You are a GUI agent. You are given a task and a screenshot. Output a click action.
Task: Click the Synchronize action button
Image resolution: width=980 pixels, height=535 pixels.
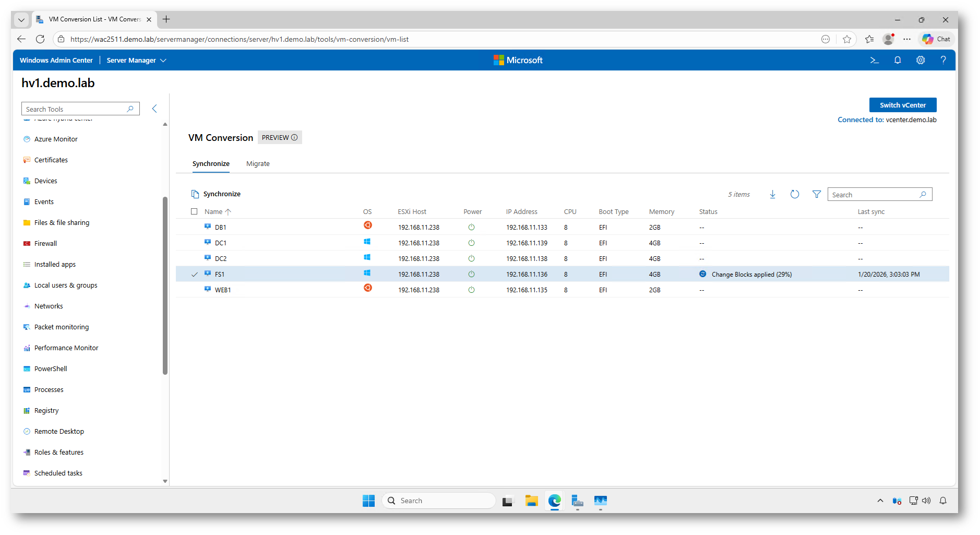[x=216, y=194]
